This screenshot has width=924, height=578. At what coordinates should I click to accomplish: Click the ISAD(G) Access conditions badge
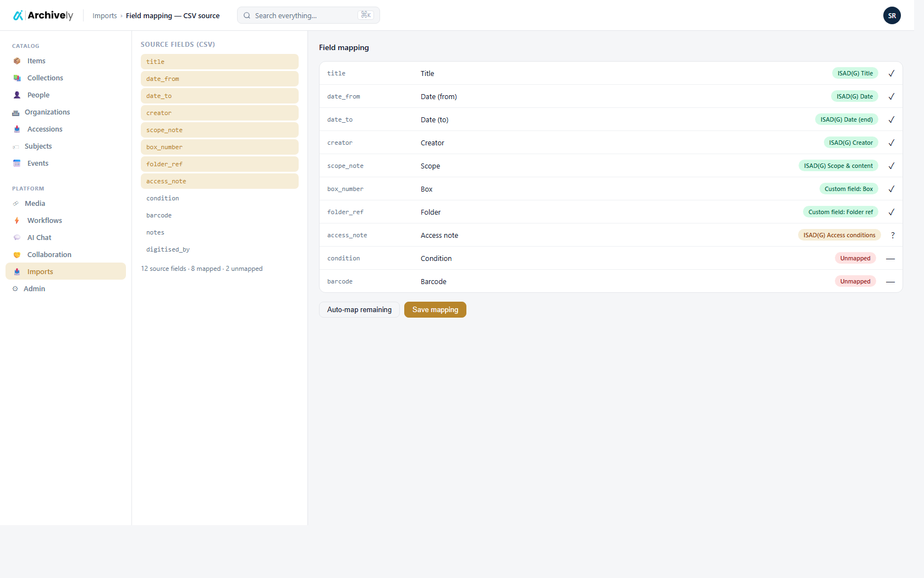coord(839,235)
